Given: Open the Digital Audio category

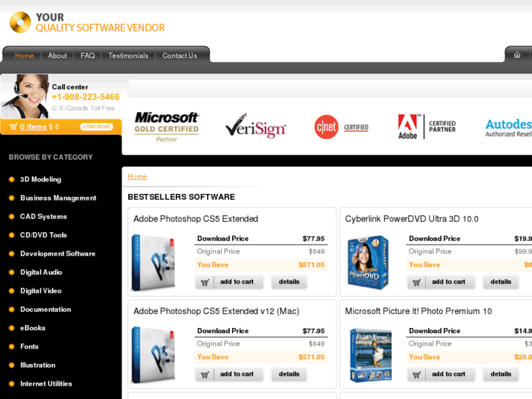Looking at the screenshot, I should (41, 272).
